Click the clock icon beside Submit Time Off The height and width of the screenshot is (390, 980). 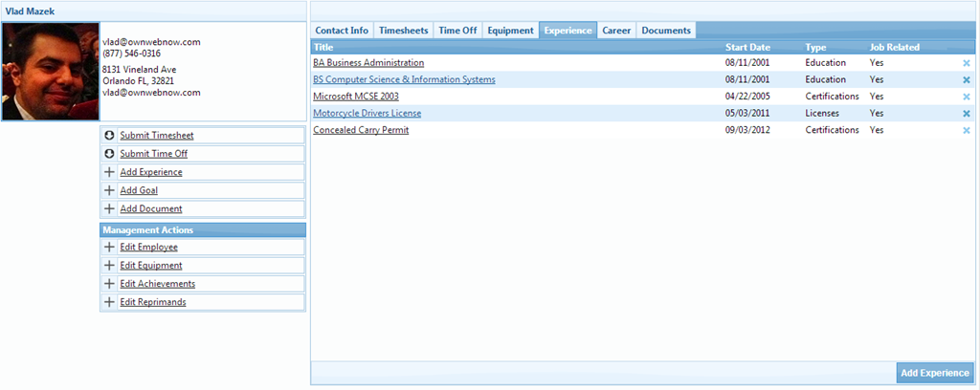point(109,154)
